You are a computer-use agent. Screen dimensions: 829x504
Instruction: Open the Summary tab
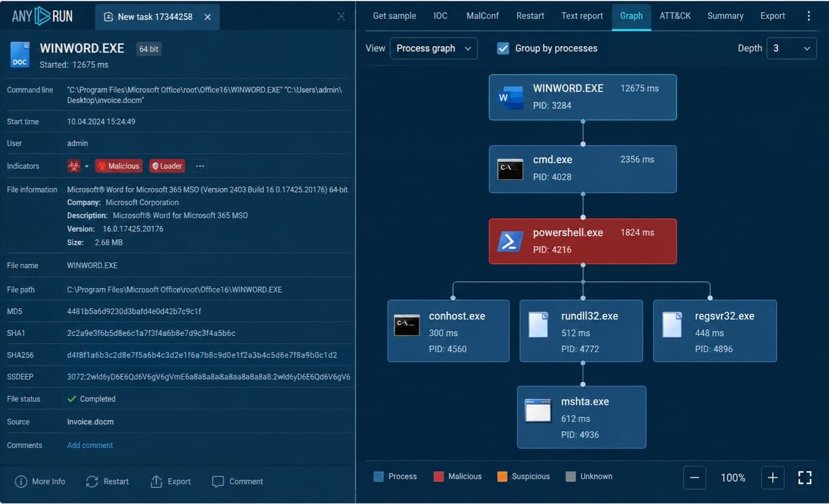[x=725, y=16]
